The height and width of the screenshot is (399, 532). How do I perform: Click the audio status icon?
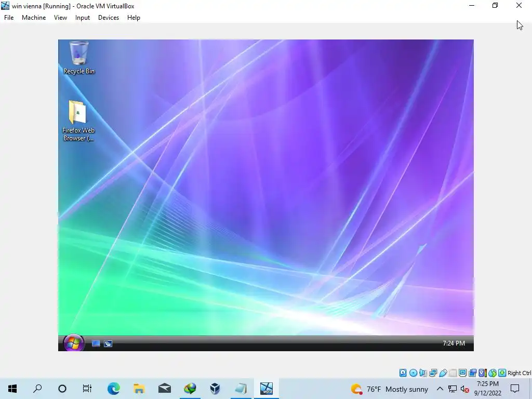[x=423, y=373]
